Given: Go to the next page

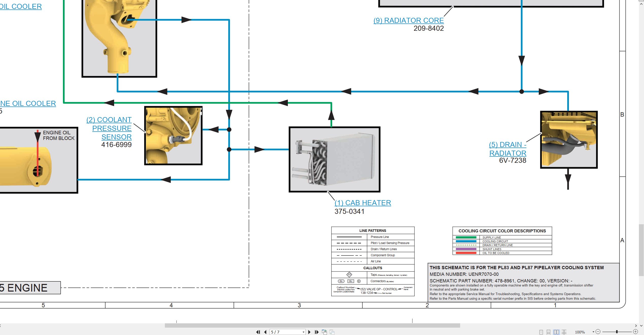Looking at the screenshot, I should [x=309, y=332].
